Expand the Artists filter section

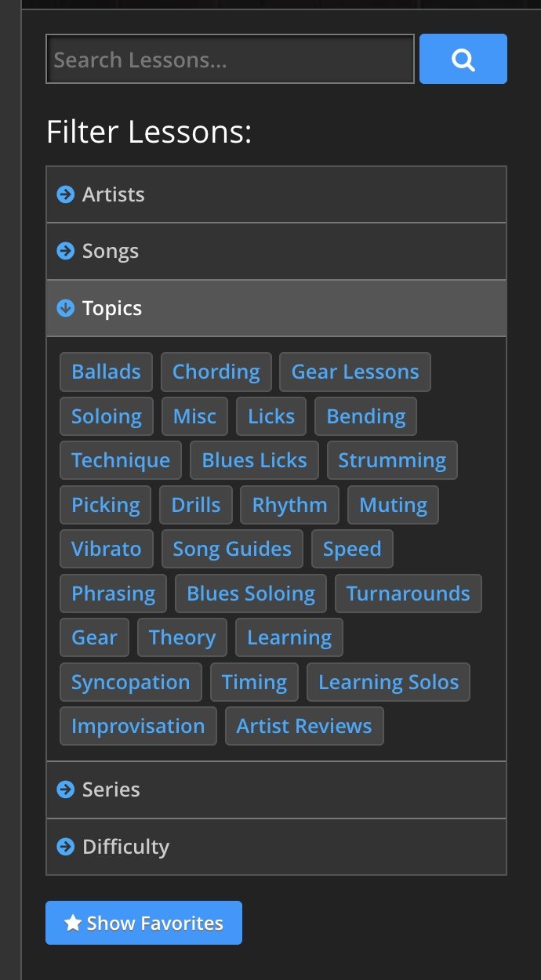coord(276,194)
